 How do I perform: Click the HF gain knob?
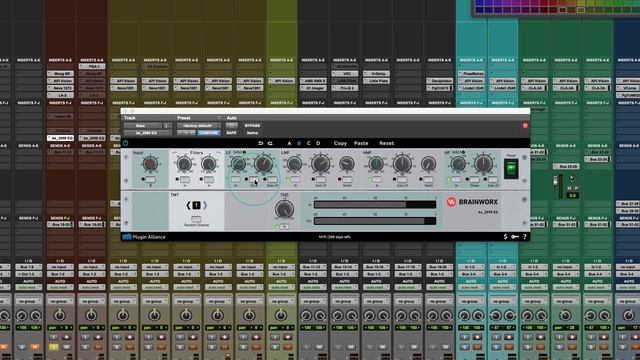click(483, 164)
